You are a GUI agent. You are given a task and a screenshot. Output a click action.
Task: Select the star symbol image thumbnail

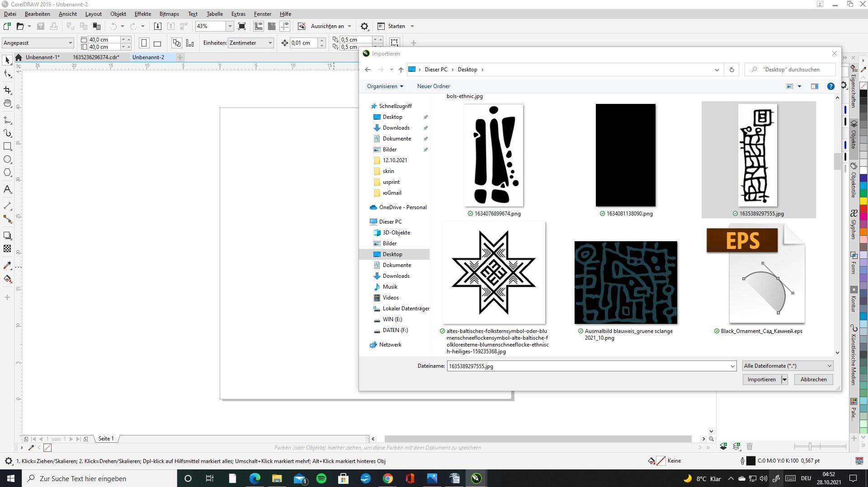click(494, 273)
